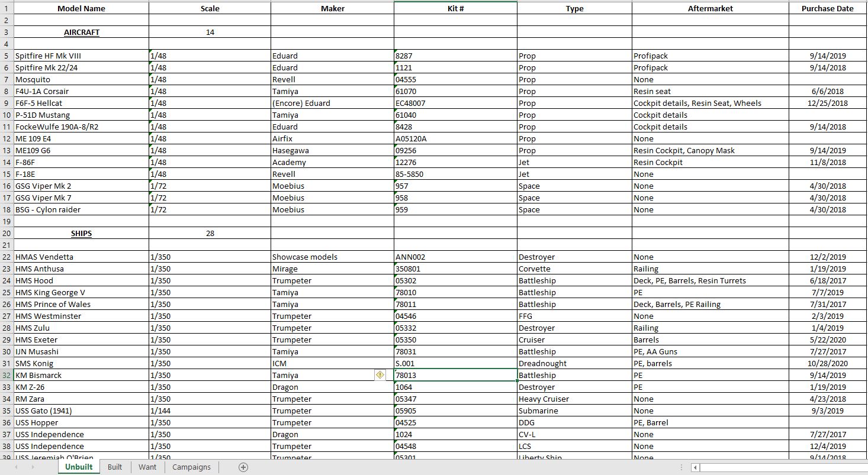Open the Want sheet tab
Image resolution: width=868 pixels, height=475 pixels.
pyautogui.click(x=147, y=467)
